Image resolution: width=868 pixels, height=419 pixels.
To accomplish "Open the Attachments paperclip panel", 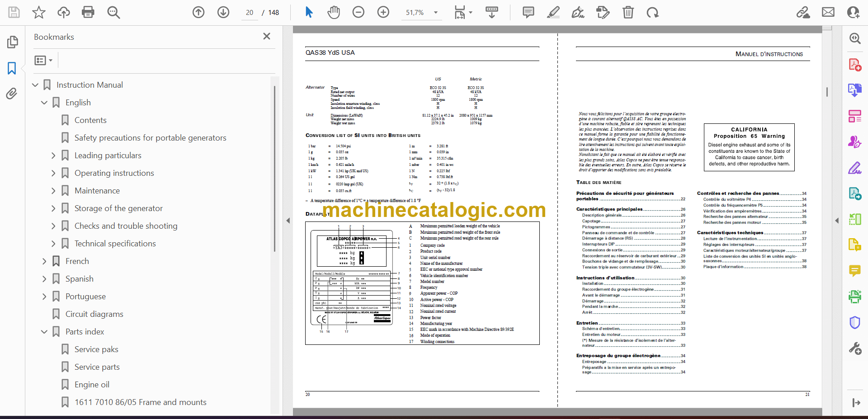I will 12,94.
